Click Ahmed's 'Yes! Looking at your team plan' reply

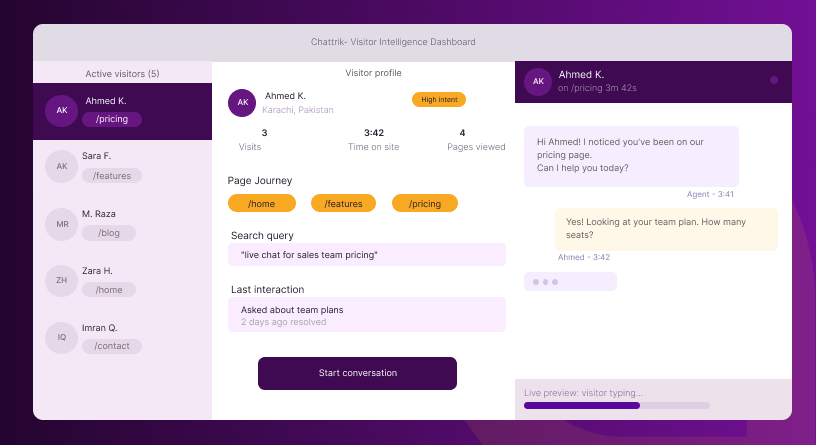click(x=666, y=229)
